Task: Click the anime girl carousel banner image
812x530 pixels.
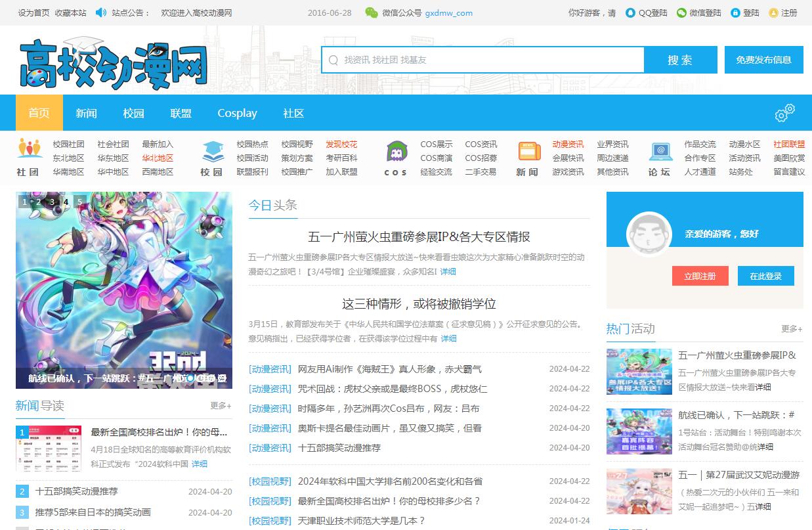Action: pos(124,290)
